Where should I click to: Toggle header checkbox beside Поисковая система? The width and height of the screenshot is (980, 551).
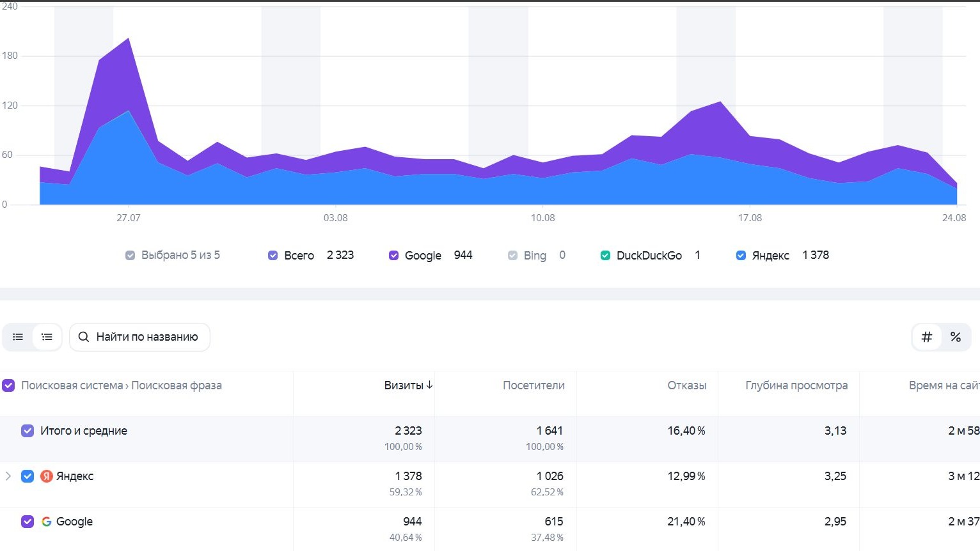8,385
